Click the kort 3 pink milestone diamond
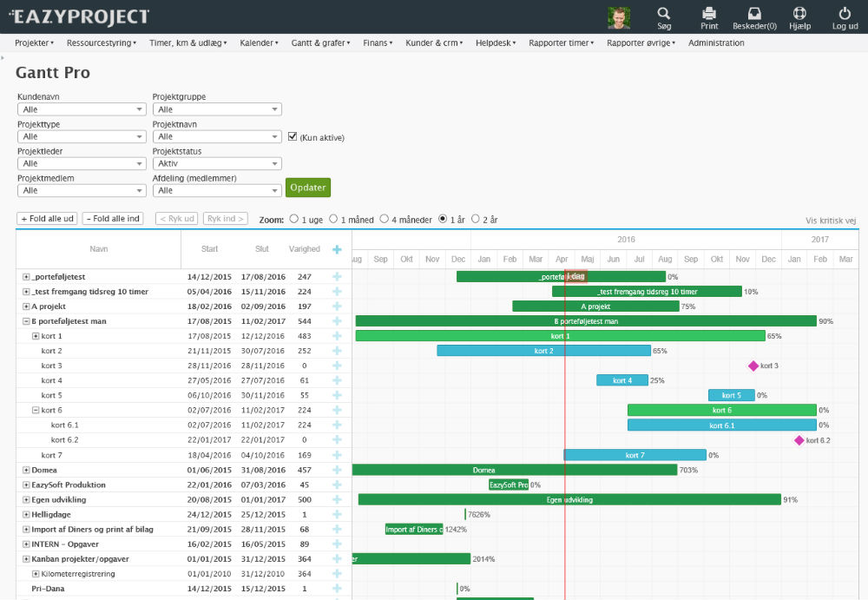 (753, 366)
